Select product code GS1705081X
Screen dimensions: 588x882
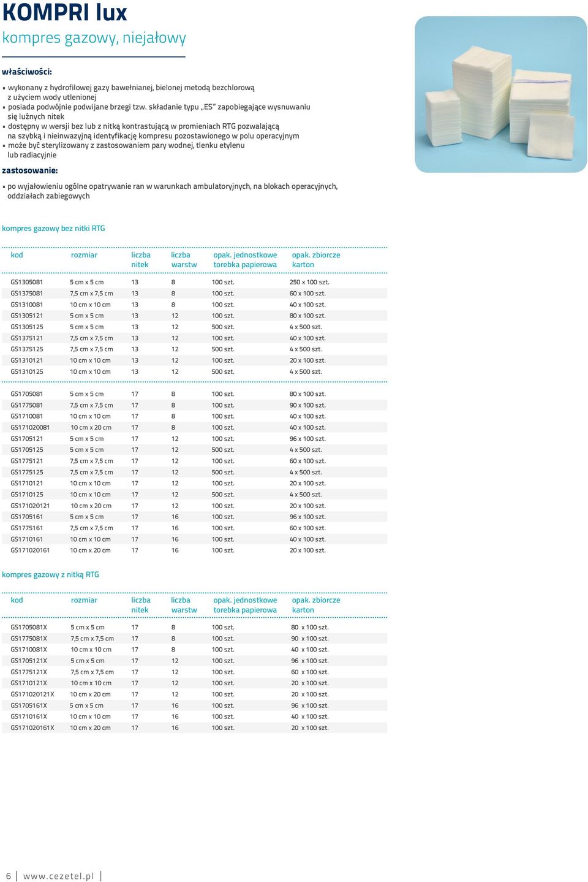point(29,628)
